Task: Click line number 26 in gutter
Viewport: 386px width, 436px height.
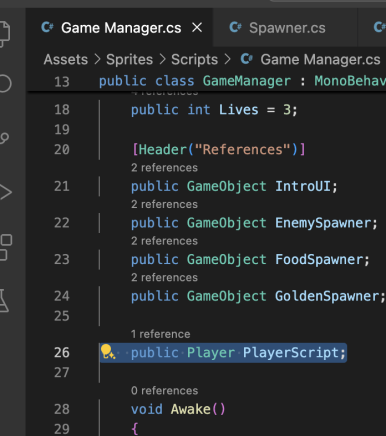Action: pyautogui.click(x=62, y=352)
